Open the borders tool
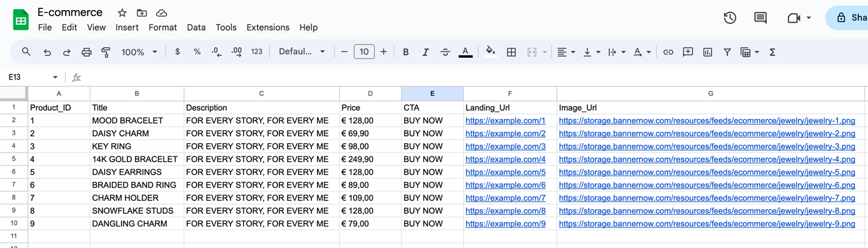 click(511, 52)
